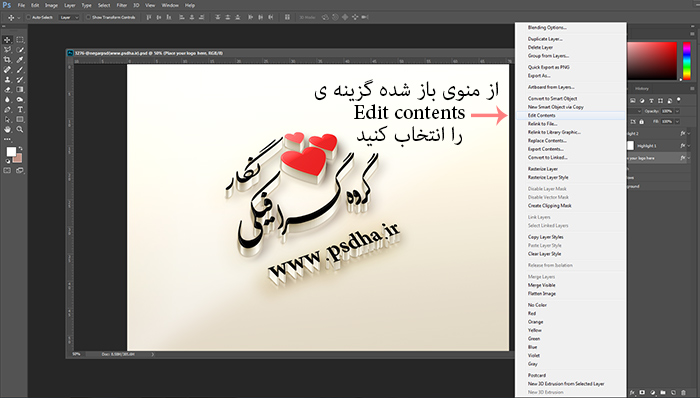Expand effects of Place your logo here layer
Viewport: 700px width, 398px height.
(689, 158)
